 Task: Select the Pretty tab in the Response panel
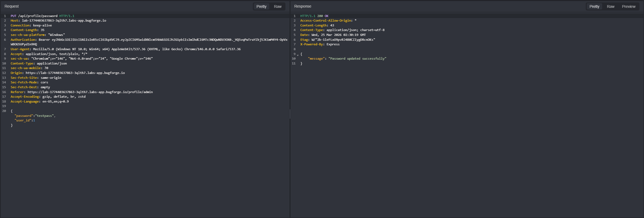coord(594,6)
